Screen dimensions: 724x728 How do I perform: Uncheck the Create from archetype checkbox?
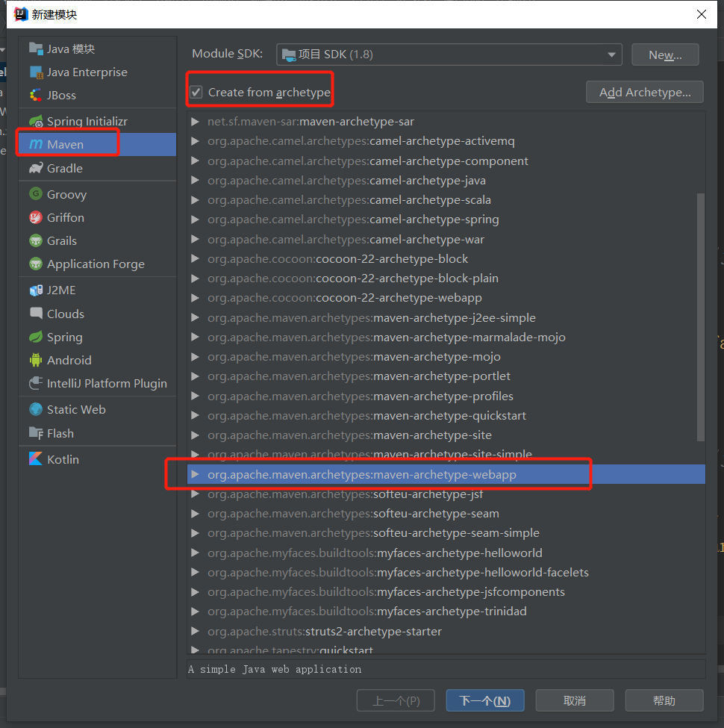196,93
